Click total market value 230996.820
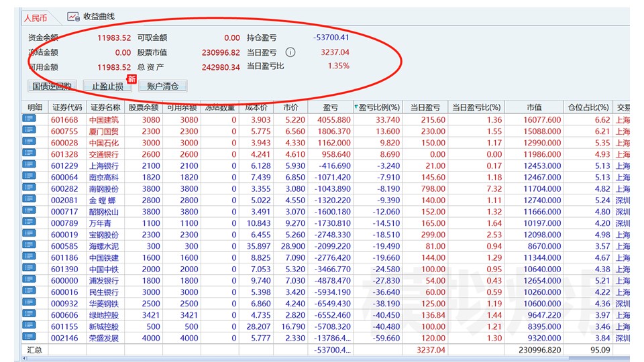Screen dimensions: 644x362 (539, 350)
